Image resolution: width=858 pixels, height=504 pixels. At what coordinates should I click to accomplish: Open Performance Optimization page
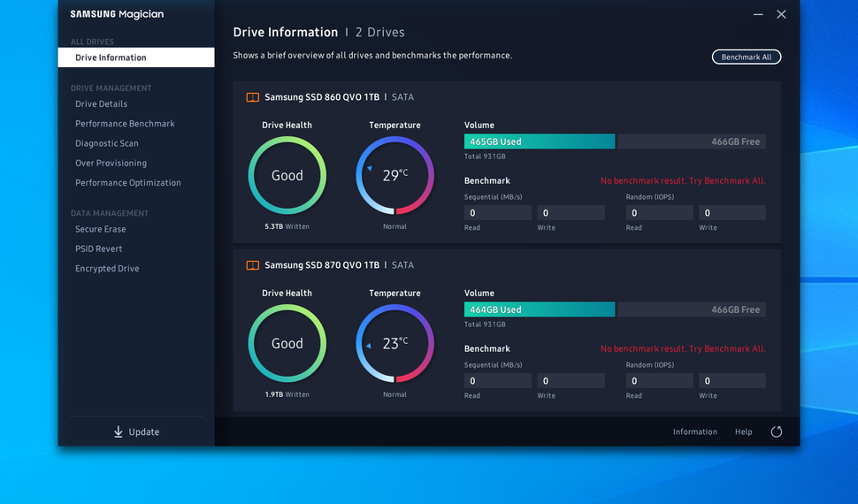coord(128,183)
